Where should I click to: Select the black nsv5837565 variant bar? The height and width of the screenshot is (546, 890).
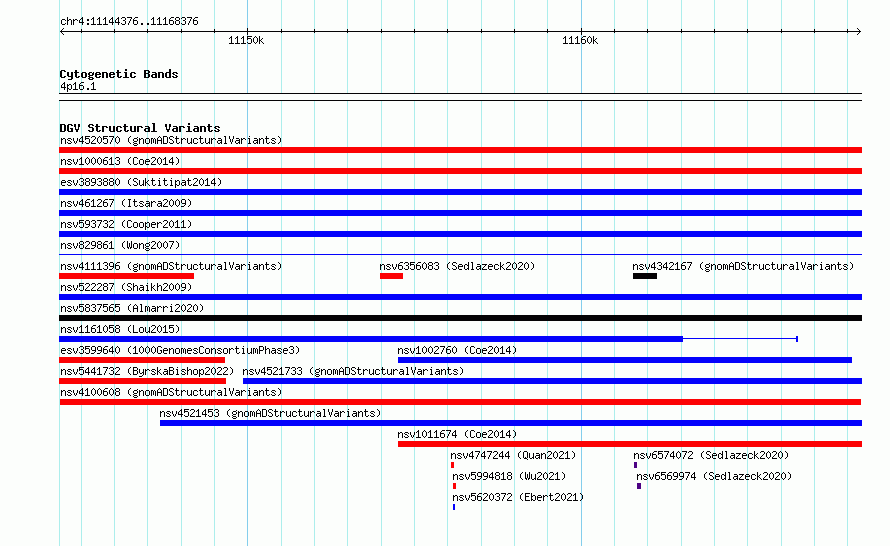(x=460, y=318)
